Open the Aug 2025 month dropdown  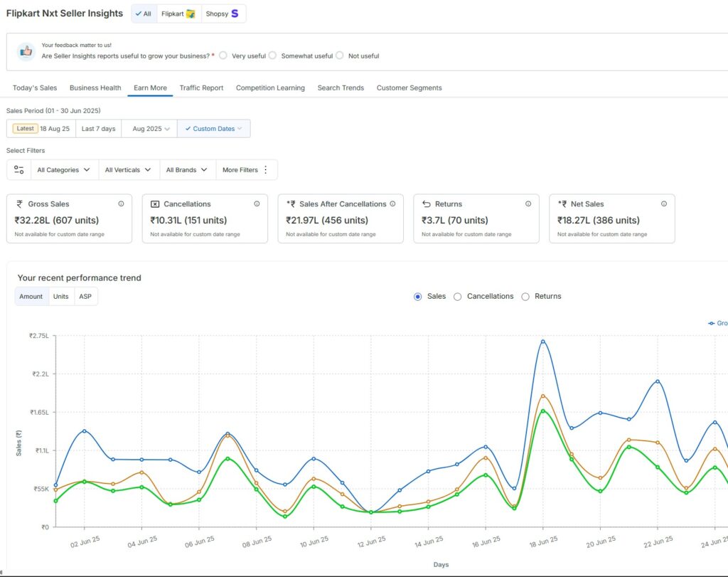(x=151, y=129)
